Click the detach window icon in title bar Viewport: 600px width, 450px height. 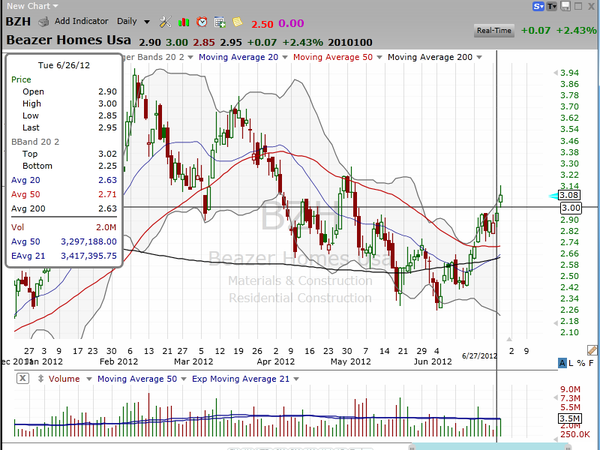pos(566,6)
